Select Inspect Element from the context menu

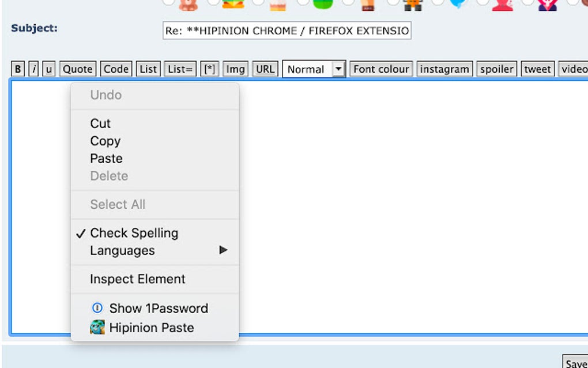137,279
